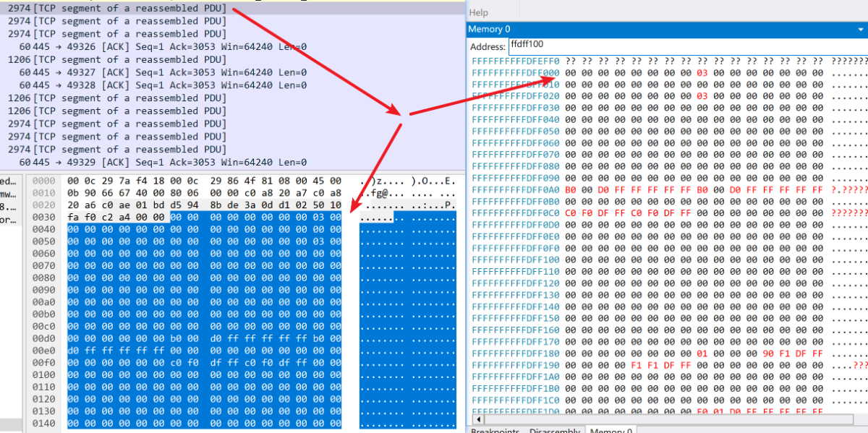Click memory address FFFFFFFFFFDFF080 row
This screenshot has height=433, width=868.
point(669,166)
